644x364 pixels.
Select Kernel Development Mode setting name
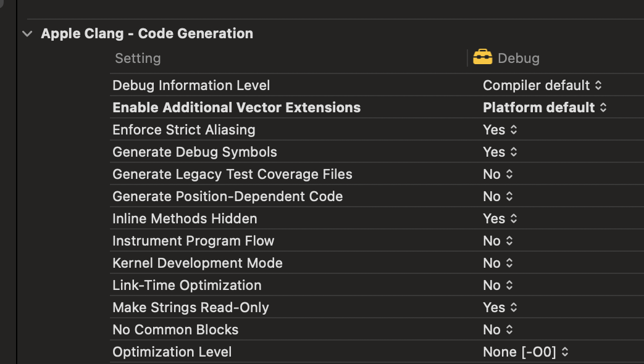pyautogui.click(x=198, y=263)
